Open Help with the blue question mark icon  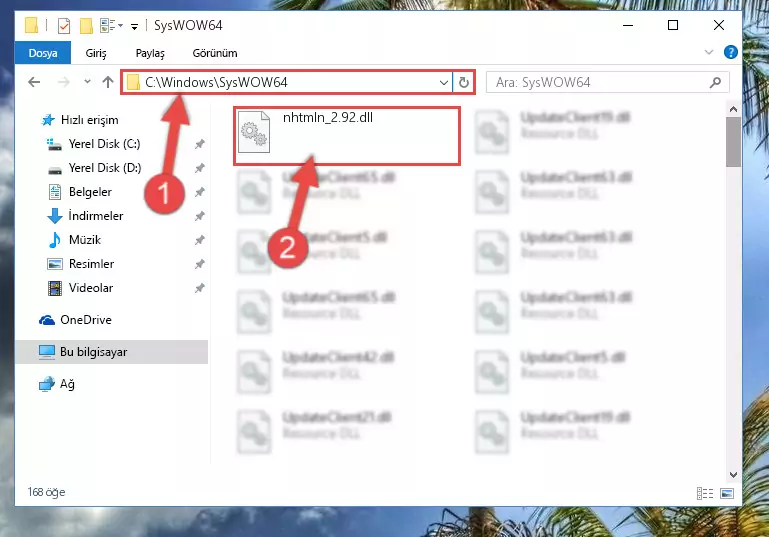(730, 52)
